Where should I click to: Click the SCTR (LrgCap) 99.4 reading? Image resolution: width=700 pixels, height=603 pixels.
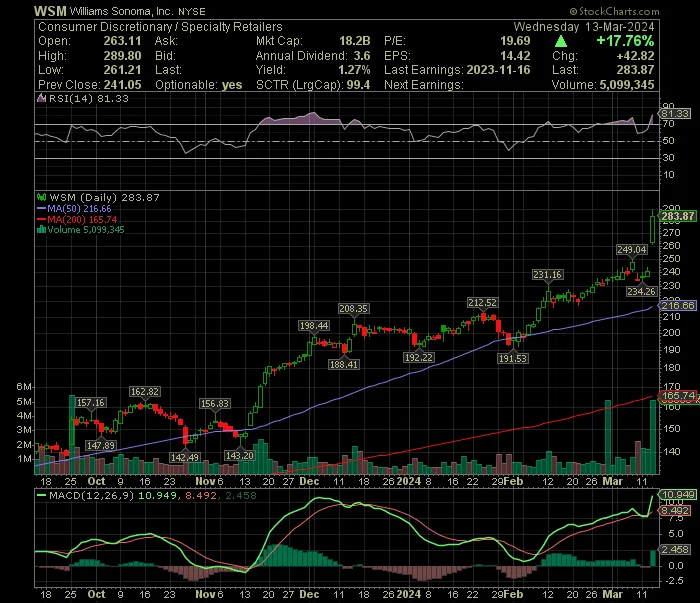coord(313,85)
